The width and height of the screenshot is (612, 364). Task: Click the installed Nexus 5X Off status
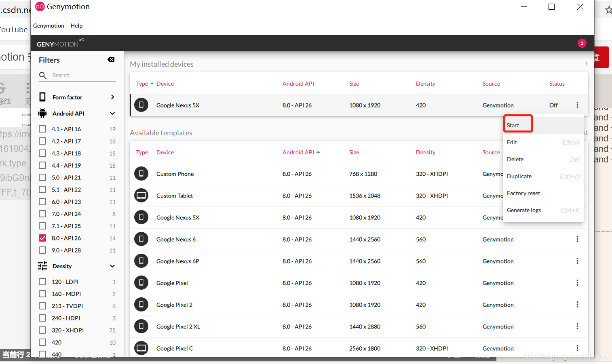tap(553, 105)
